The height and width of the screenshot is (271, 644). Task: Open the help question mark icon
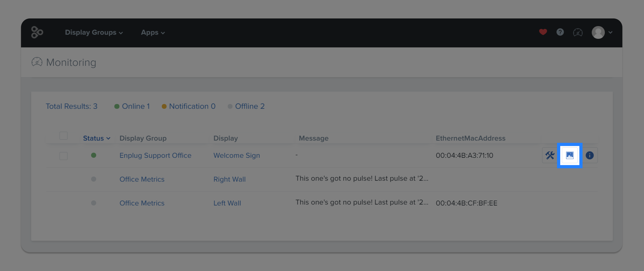pyautogui.click(x=560, y=32)
